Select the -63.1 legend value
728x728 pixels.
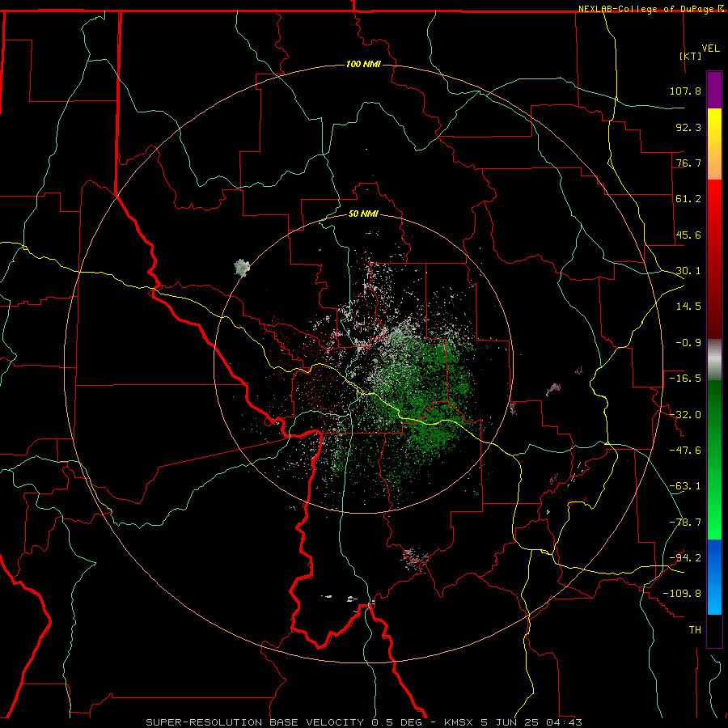(685, 486)
